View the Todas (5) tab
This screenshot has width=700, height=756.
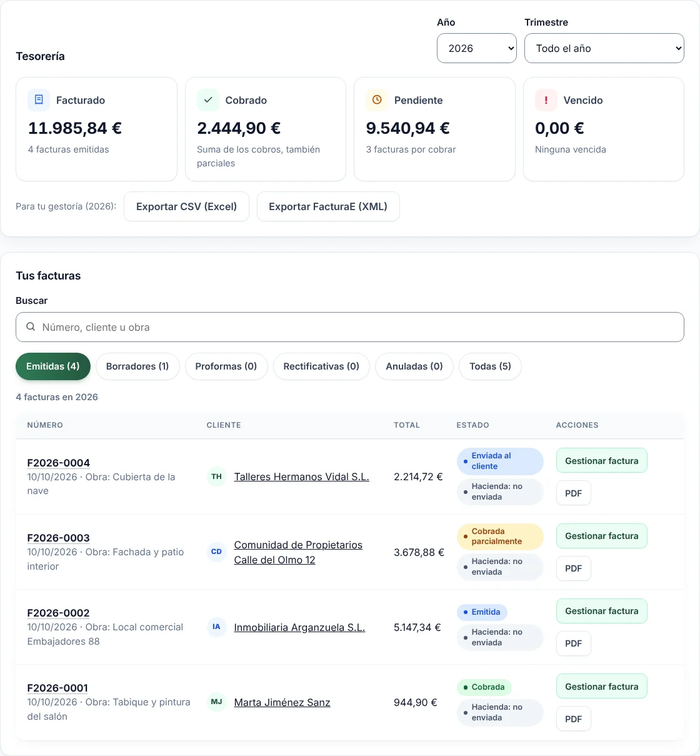click(491, 366)
